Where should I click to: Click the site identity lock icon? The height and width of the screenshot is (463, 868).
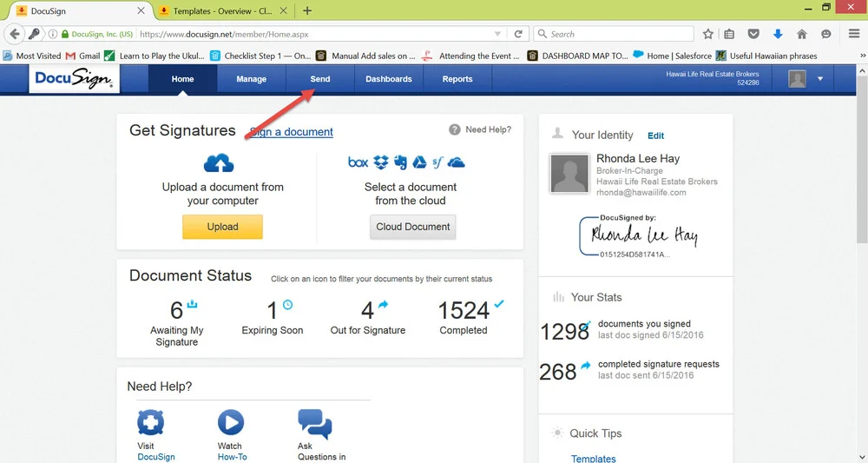point(65,34)
